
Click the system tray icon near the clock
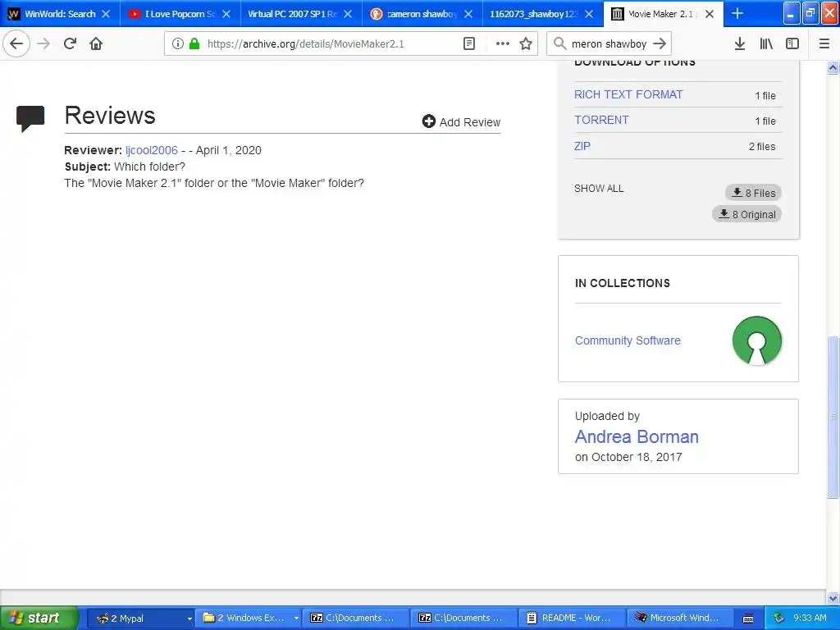point(778,618)
